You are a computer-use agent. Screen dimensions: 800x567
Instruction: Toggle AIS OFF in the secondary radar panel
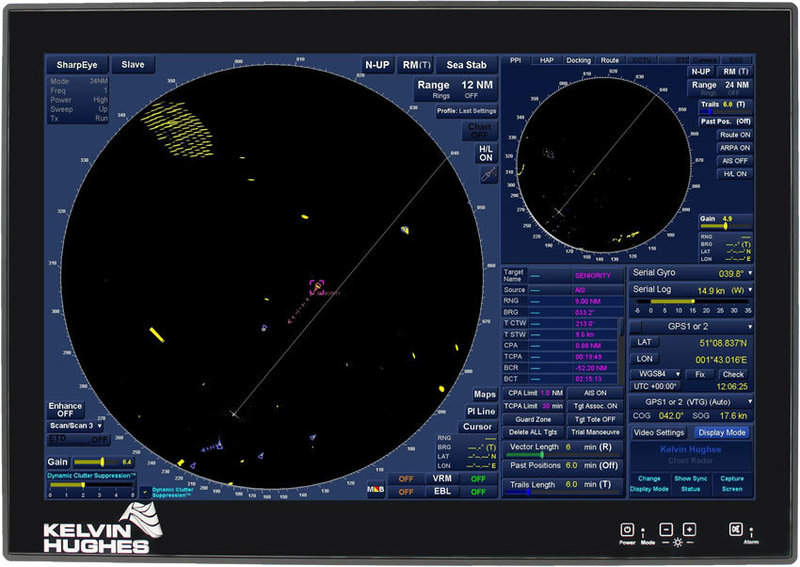[x=735, y=160]
